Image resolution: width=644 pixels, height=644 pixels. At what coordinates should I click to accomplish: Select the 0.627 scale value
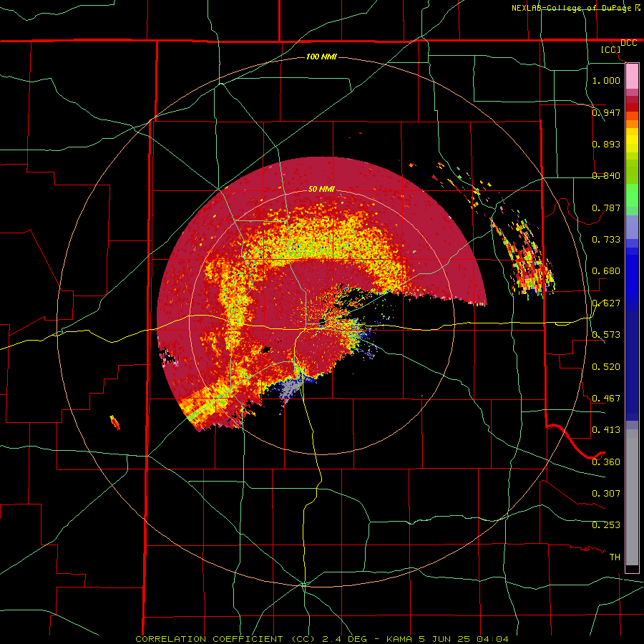point(606,303)
